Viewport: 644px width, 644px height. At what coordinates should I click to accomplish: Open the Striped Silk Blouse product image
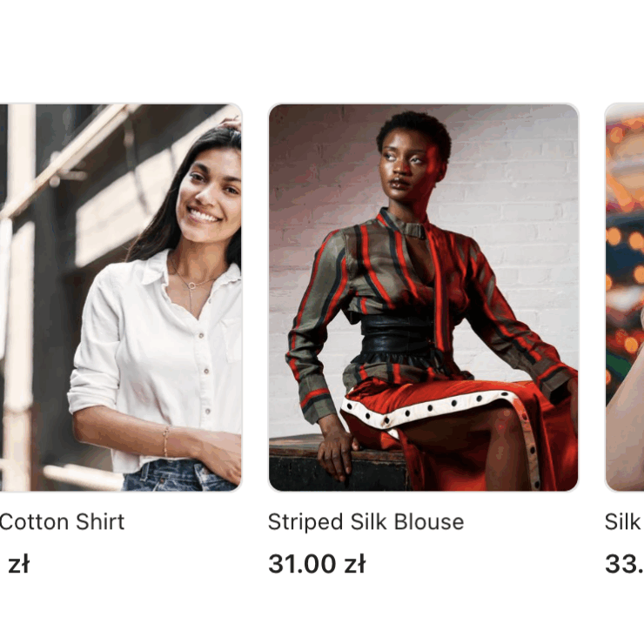[424, 298]
